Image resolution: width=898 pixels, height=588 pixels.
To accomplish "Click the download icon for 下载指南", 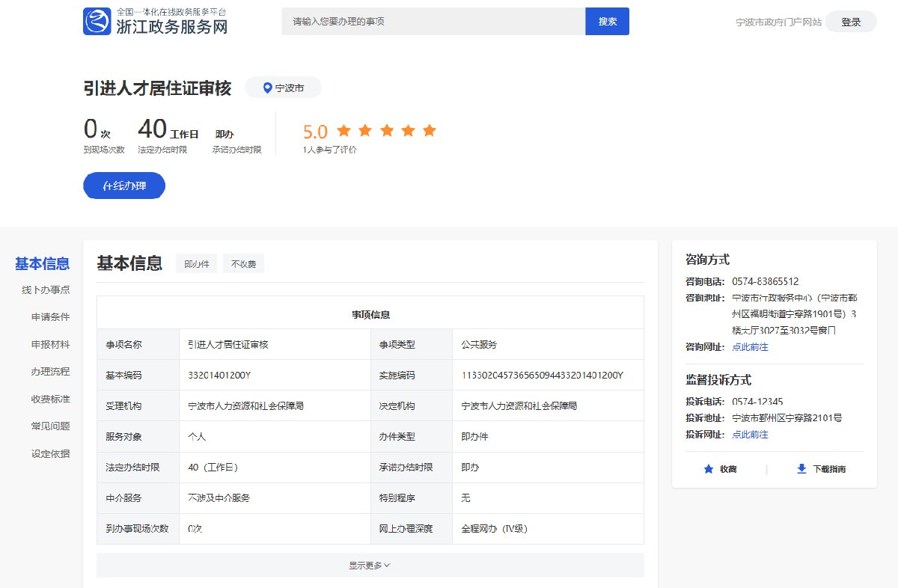I will (801, 469).
